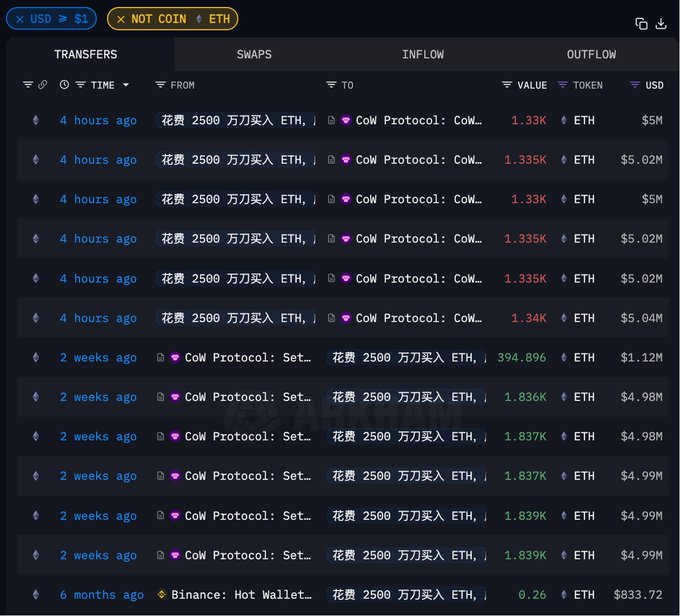Open the '6 months ago' transaction link
The width and height of the screenshot is (680, 616).
[102, 595]
